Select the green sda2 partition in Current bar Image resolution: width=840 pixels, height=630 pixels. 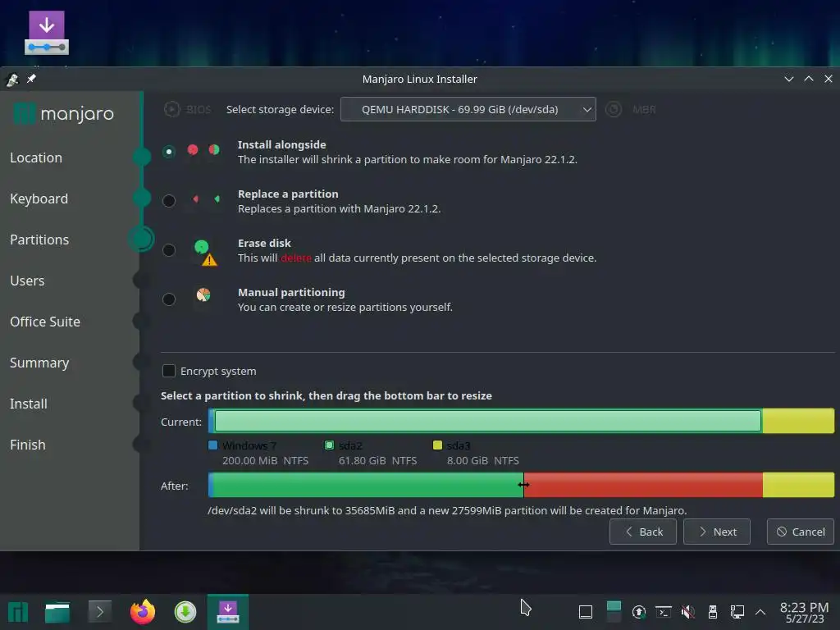pyautogui.click(x=487, y=421)
